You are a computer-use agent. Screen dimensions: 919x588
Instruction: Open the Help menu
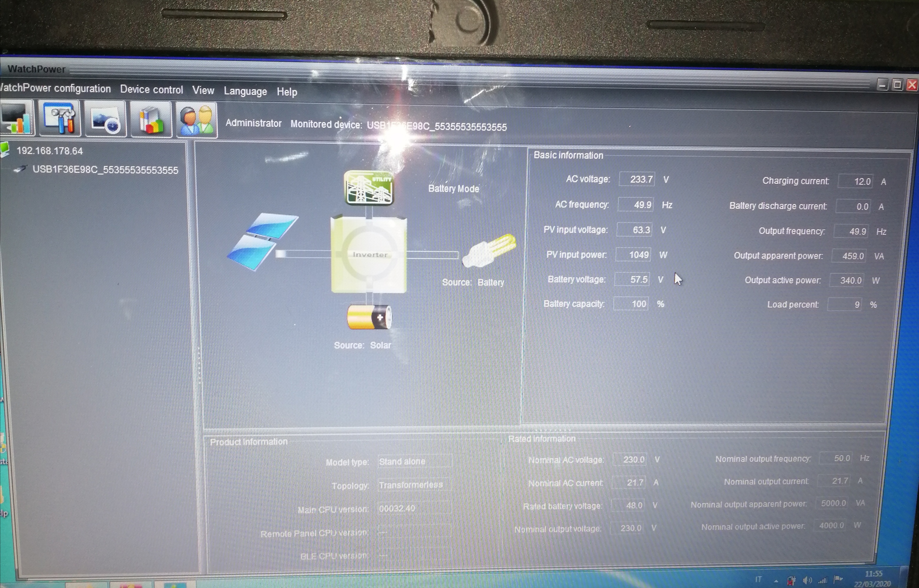click(287, 92)
